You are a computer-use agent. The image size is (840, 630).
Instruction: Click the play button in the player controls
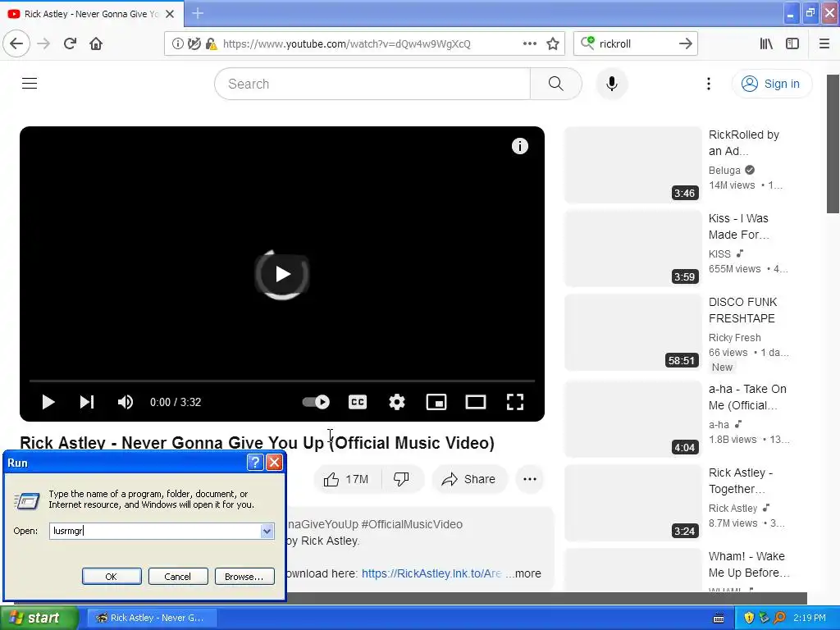48,402
